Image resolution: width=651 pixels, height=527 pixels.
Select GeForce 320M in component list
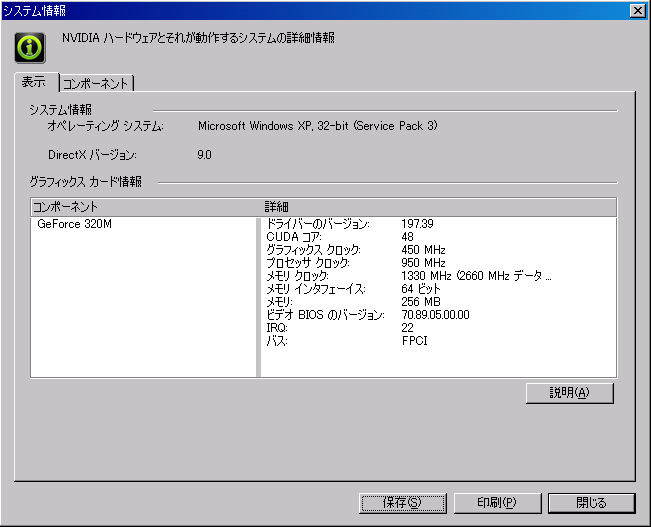click(75, 224)
